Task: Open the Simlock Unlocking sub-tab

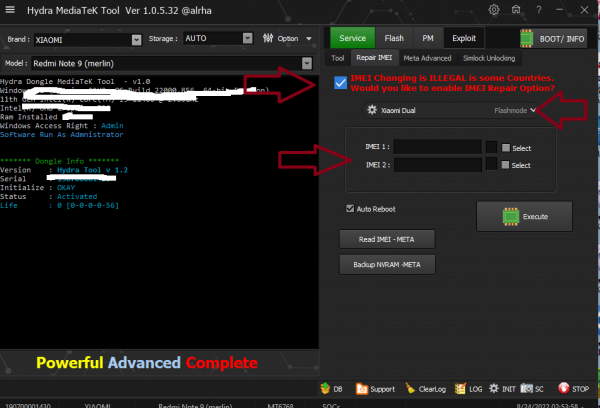Action: 489,58
